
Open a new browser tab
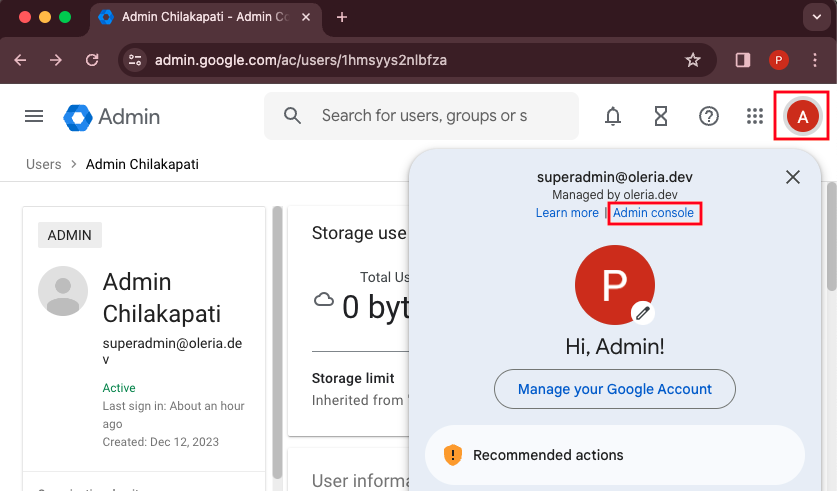click(x=342, y=18)
